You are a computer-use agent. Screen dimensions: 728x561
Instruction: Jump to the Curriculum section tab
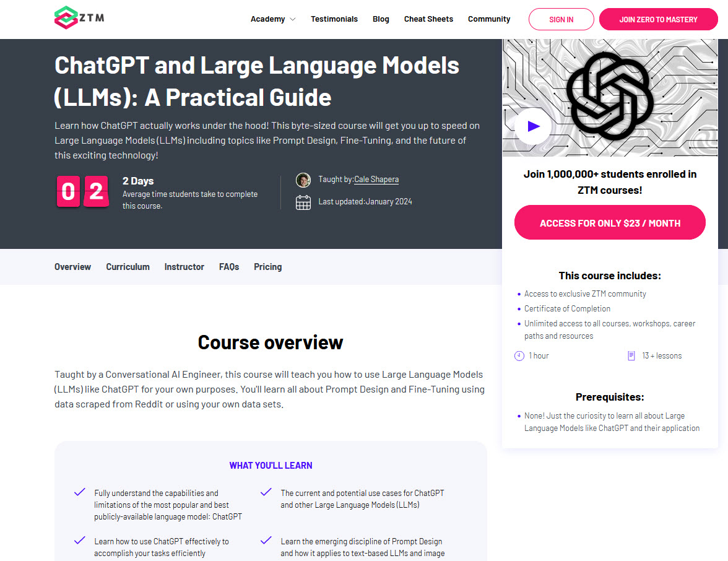pyautogui.click(x=128, y=266)
